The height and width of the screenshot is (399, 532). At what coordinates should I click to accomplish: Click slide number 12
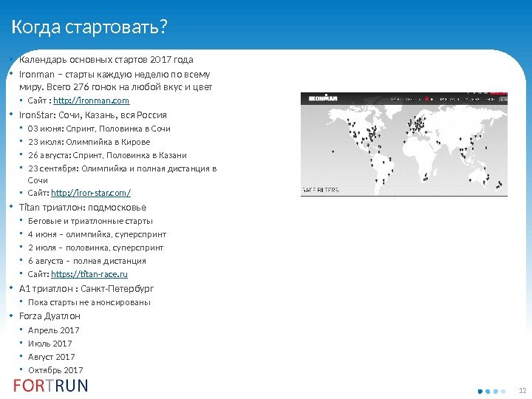click(522, 391)
